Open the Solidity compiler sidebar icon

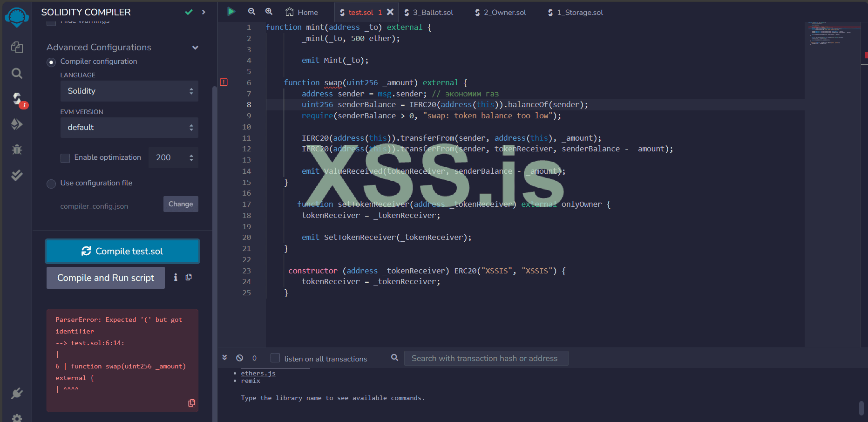pos(18,99)
